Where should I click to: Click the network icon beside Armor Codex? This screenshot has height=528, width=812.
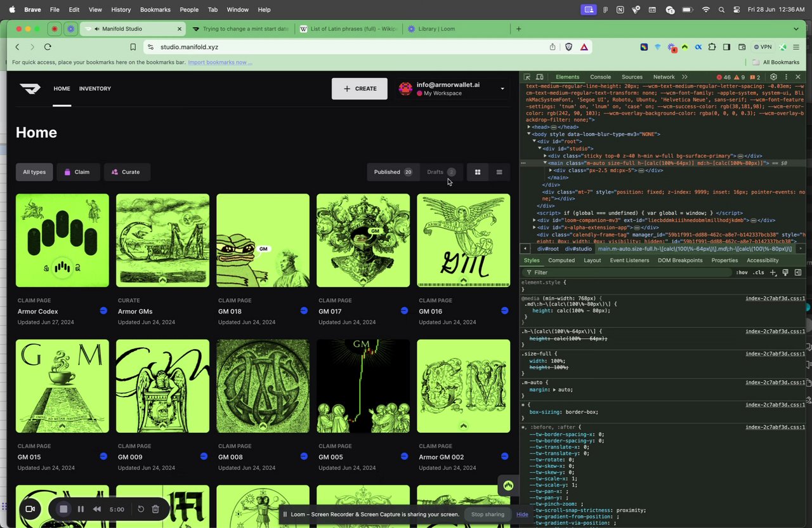click(x=103, y=311)
